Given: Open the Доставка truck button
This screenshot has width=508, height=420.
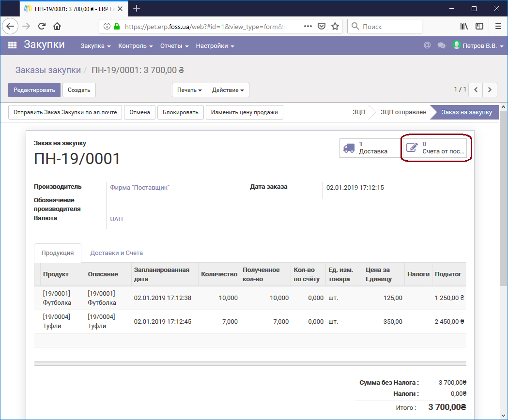Looking at the screenshot, I should pos(370,148).
